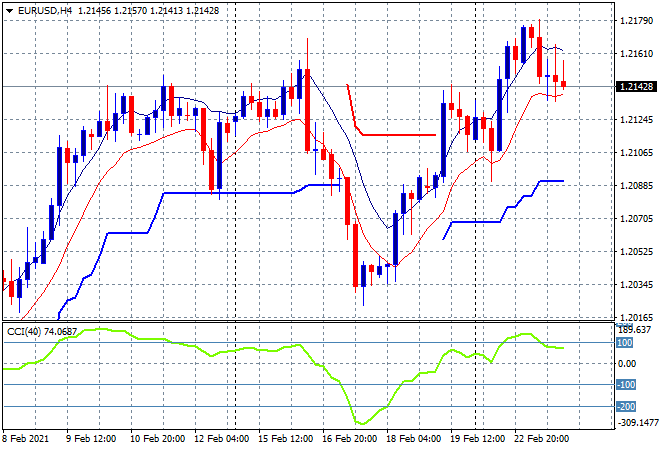Select the 1.21245 price scale label
Viewport: 660px width, 450px height.
pos(636,120)
